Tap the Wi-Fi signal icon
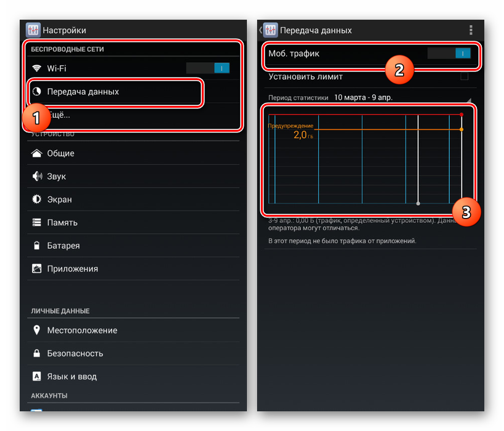Image resolution: width=504 pixels, height=431 pixels. 36,68
